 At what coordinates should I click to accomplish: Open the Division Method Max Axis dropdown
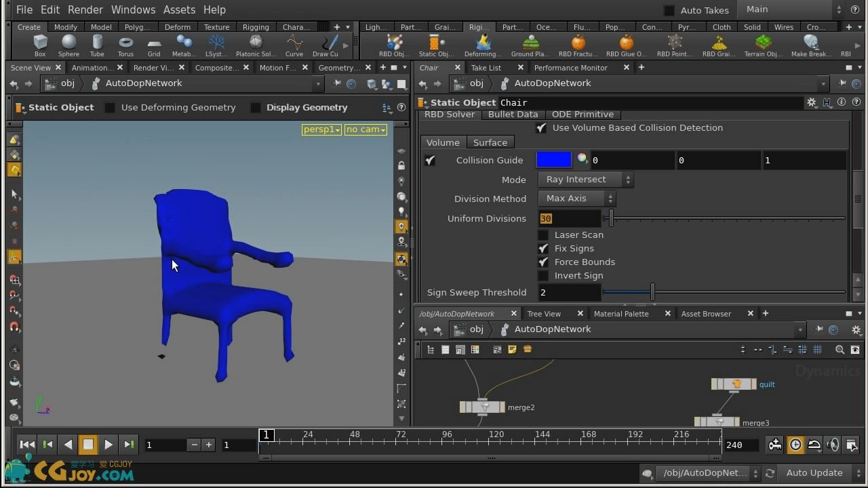pyautogui.click(x=576, y=199)
